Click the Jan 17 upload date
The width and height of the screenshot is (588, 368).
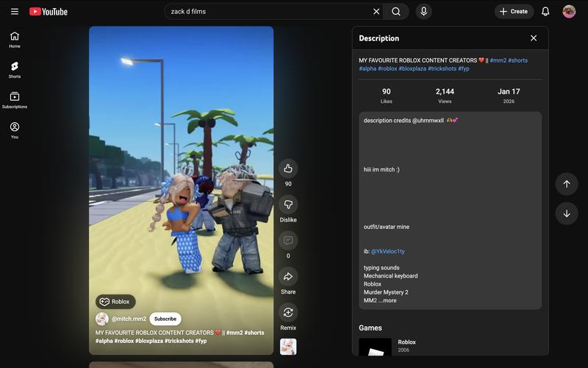[509, 96]
